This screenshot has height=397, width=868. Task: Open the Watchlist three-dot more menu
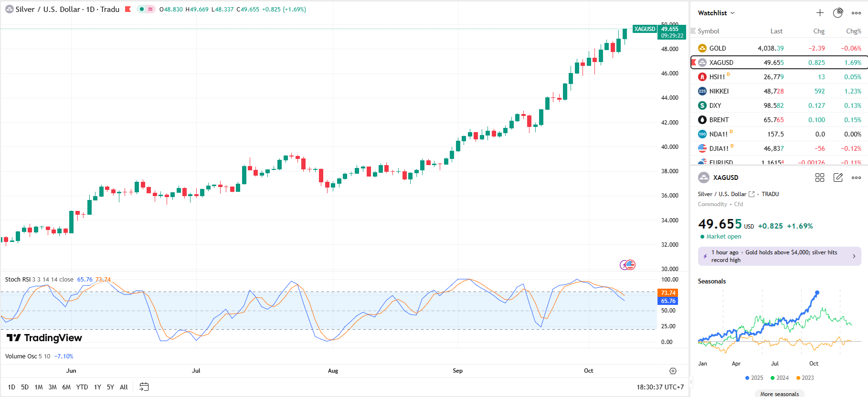pyautogui.click(x=856, y=13)
